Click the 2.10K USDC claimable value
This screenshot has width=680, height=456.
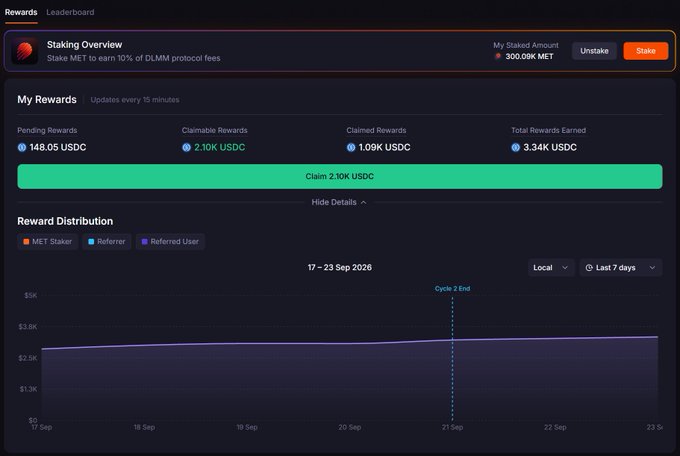tap(219, 148)
